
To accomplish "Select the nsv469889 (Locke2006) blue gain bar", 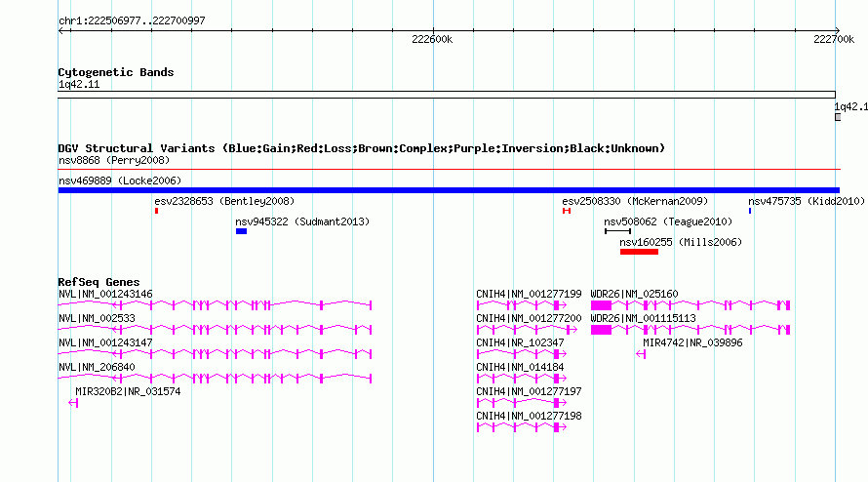I will 449,190.
